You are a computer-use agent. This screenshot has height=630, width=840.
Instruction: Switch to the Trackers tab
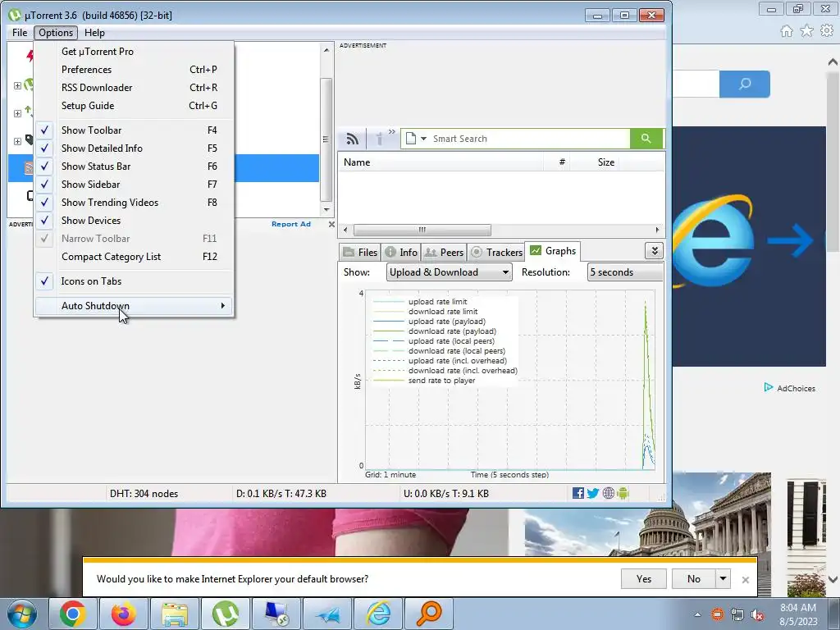496,253
